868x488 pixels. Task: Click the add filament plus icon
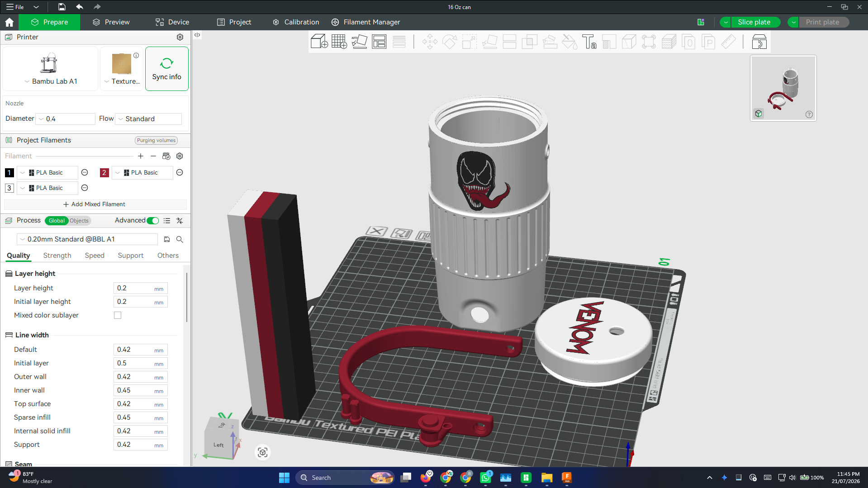coord(141,156)
